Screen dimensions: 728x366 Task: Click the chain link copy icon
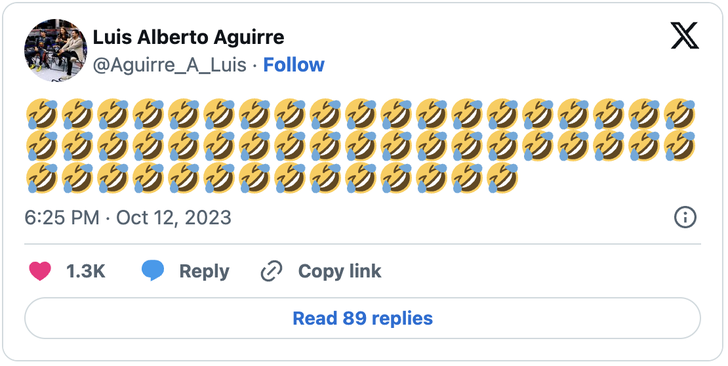(272, 271)
